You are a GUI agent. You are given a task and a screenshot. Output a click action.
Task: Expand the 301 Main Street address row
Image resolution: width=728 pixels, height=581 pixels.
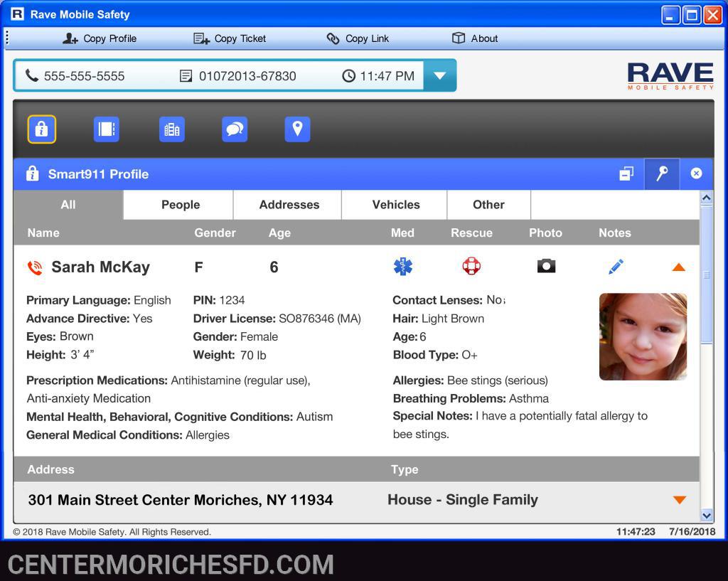(x=679, y=500)
